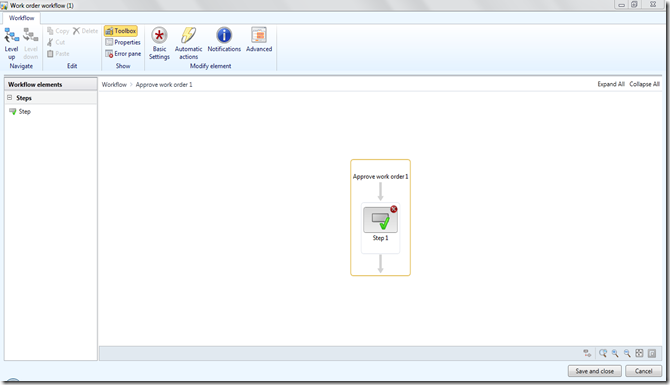The image size is (670, 385).
Task: Toggle the Toolbox pane
Action: click(x=121, y=31)
